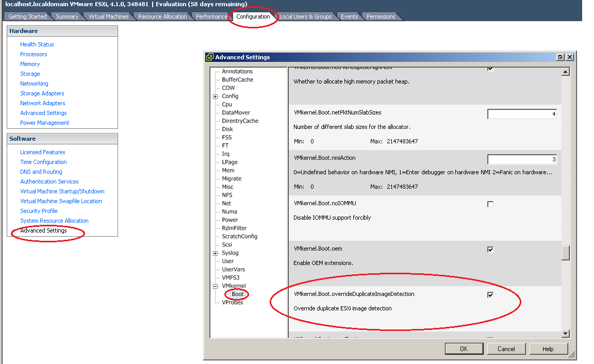
Task: Switch to the Events tab
Action: point(349,16)
